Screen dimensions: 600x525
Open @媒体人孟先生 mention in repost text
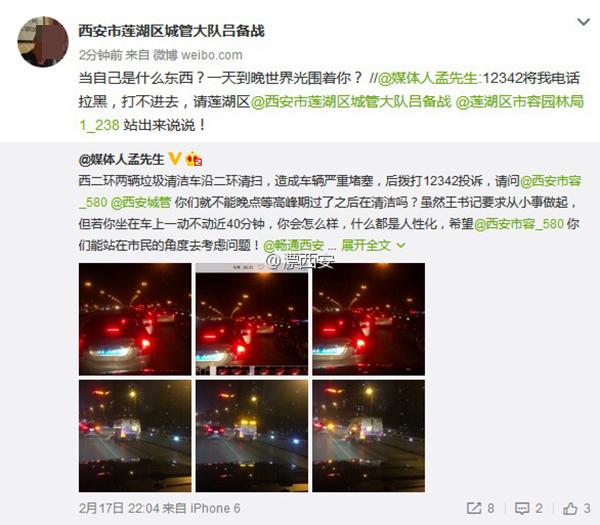click(428, 78)
